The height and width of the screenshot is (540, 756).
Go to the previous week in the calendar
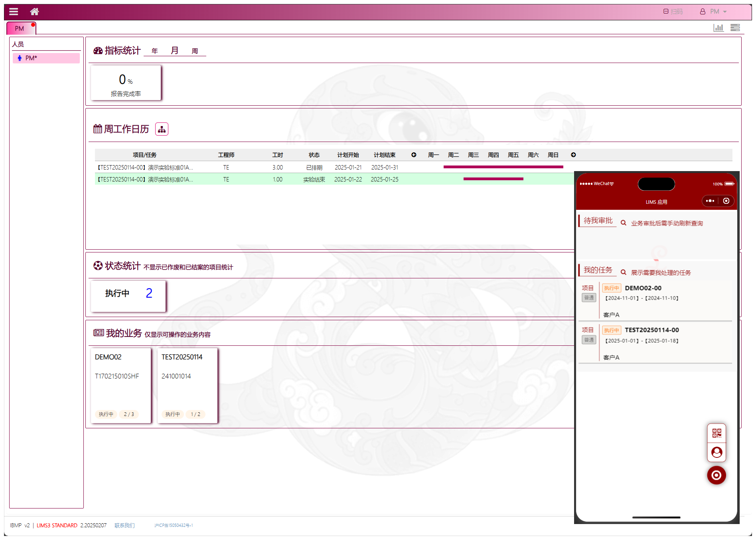pos(414,155)
